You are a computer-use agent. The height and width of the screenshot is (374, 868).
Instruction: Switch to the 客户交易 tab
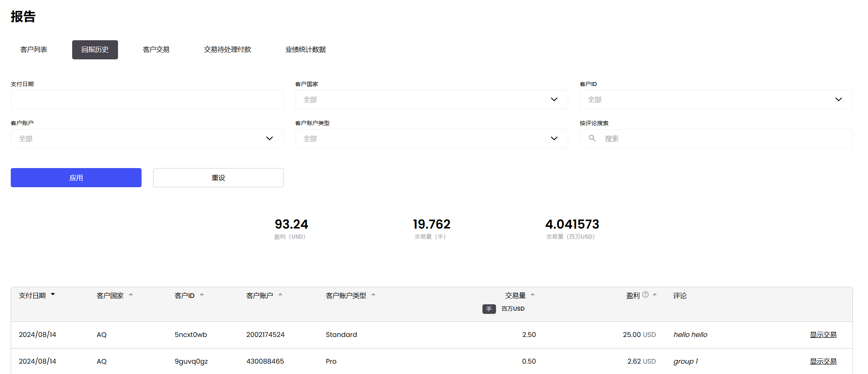coord(156,50)
